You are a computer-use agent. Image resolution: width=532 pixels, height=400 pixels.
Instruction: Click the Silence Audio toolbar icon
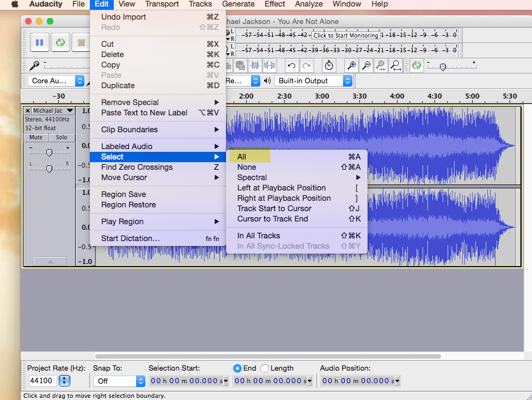270,66
